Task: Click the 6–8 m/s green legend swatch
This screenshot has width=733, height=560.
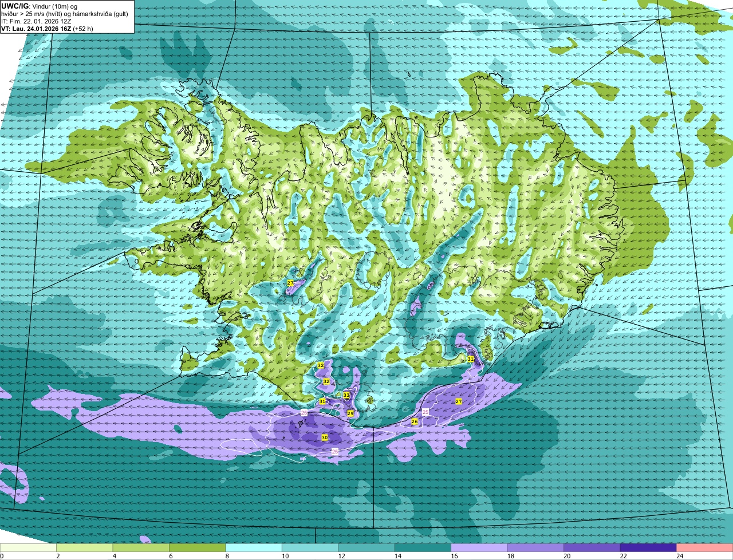Action: [x=198, y=547]
